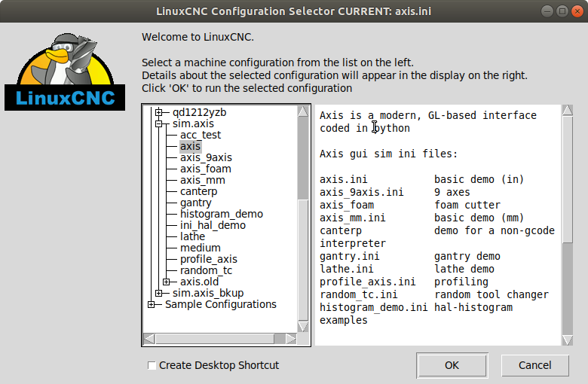Click 'axis_9axis.ini' in description text
Viewport: 588px width, 384px height.
click(x=362, y=192)
